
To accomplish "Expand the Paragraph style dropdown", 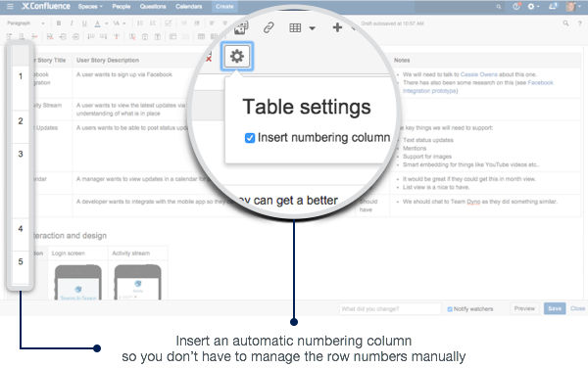I will click(x=25, y=23).
